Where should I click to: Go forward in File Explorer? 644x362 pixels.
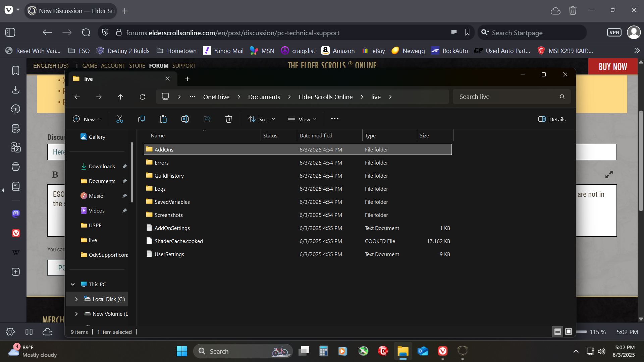99,97
